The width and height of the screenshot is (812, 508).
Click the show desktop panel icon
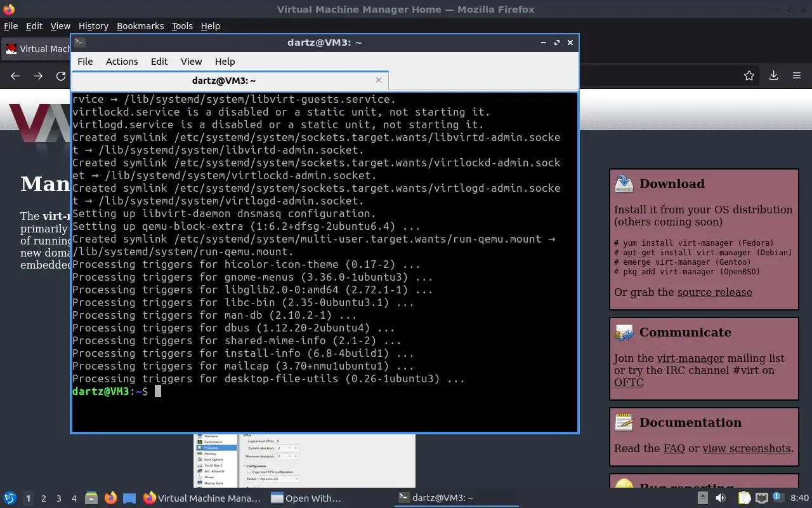(129, 498)
